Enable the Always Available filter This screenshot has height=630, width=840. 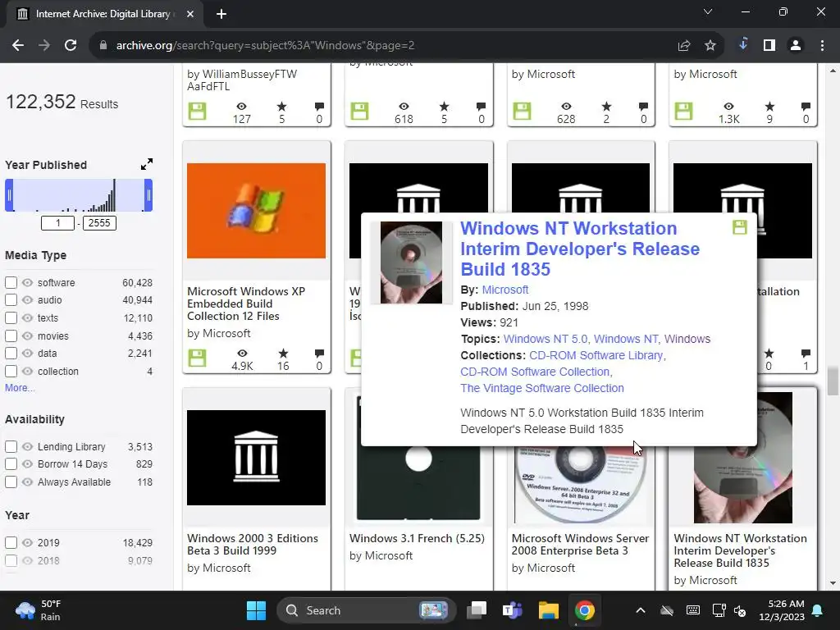click(x=11, y=482)
